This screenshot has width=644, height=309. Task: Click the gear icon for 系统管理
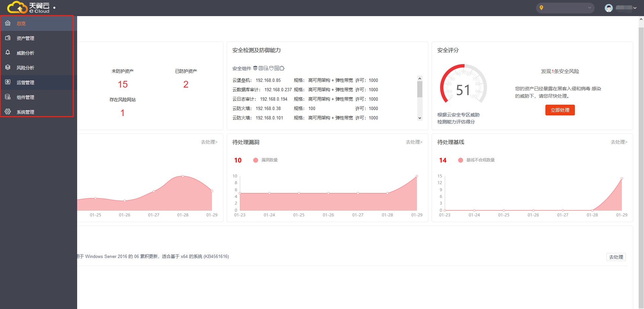pos(8,112)
